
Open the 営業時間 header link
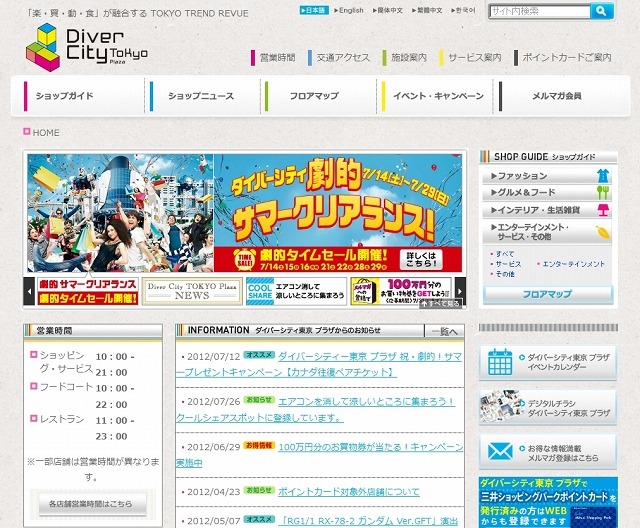pyautogui.click(x=273, y=58)
